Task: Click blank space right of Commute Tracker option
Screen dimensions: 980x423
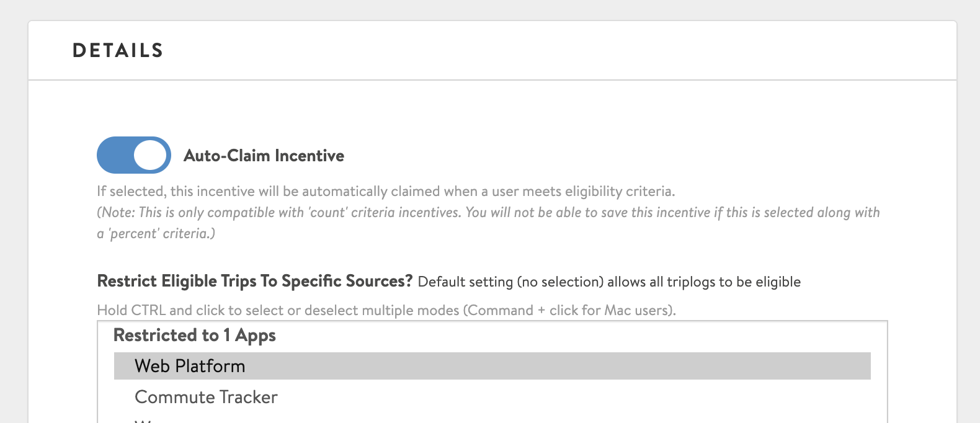Action: point(558,397)
